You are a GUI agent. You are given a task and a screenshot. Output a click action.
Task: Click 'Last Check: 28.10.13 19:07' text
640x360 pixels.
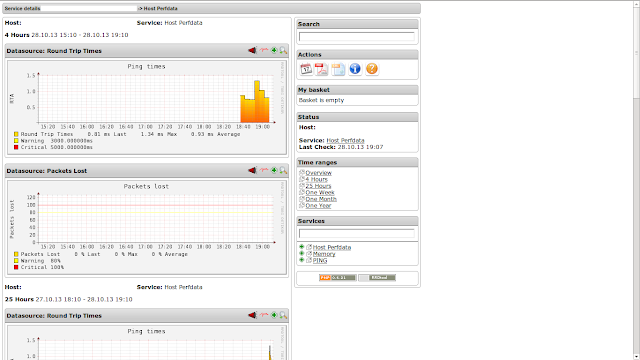[x=341, y=147]
